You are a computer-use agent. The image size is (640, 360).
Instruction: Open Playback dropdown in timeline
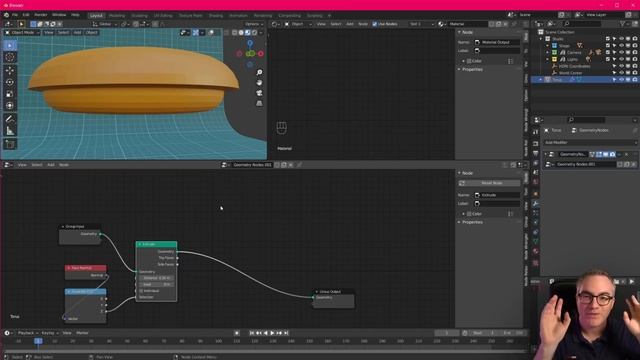28,333
